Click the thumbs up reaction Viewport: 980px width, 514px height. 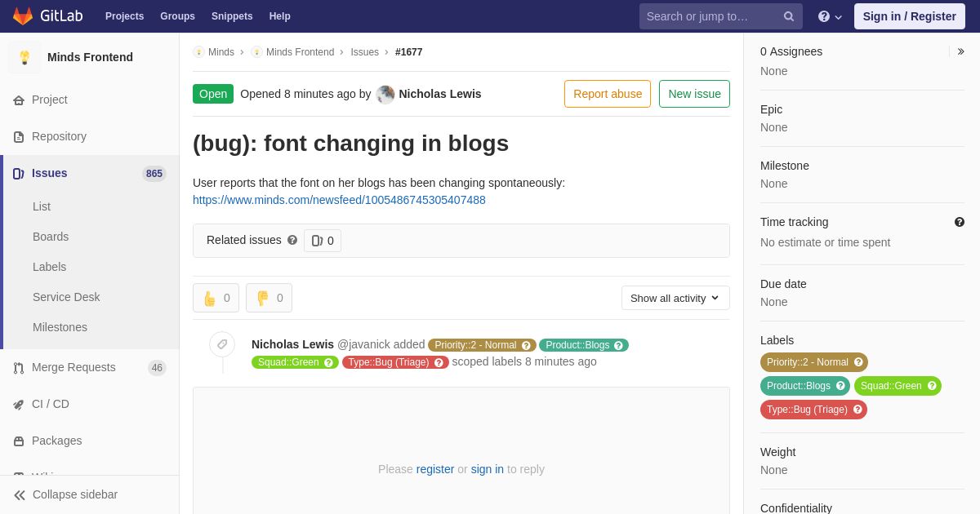tap(216, 298)
